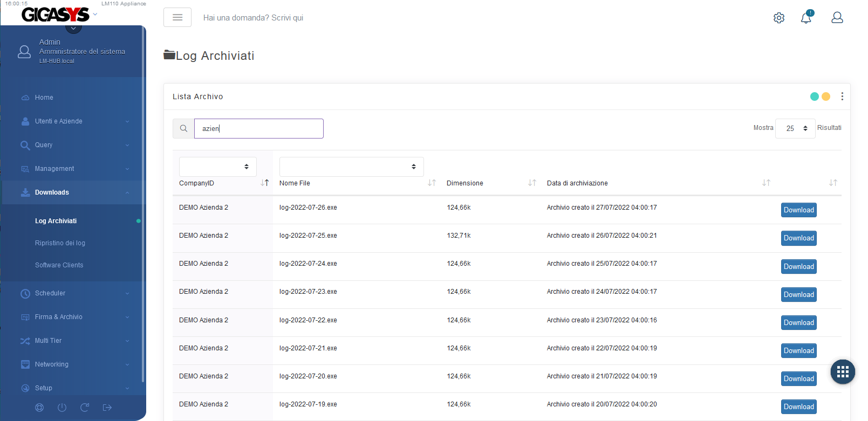
Task: Download log-2022-07-26.exe
Action: 799,210
